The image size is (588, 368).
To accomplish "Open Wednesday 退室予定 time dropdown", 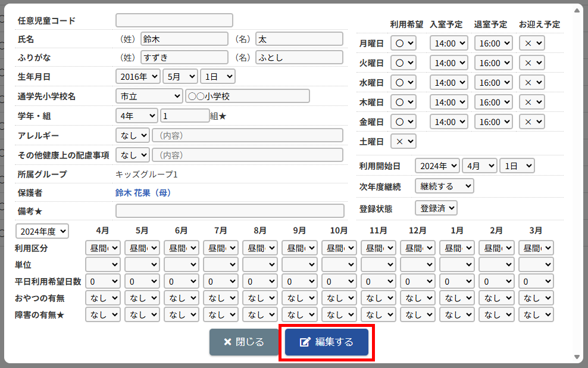I will tap(493, 83).
